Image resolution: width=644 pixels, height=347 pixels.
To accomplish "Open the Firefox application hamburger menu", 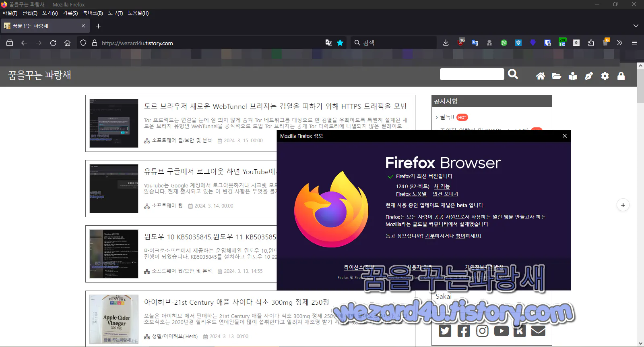I will 634,43.
